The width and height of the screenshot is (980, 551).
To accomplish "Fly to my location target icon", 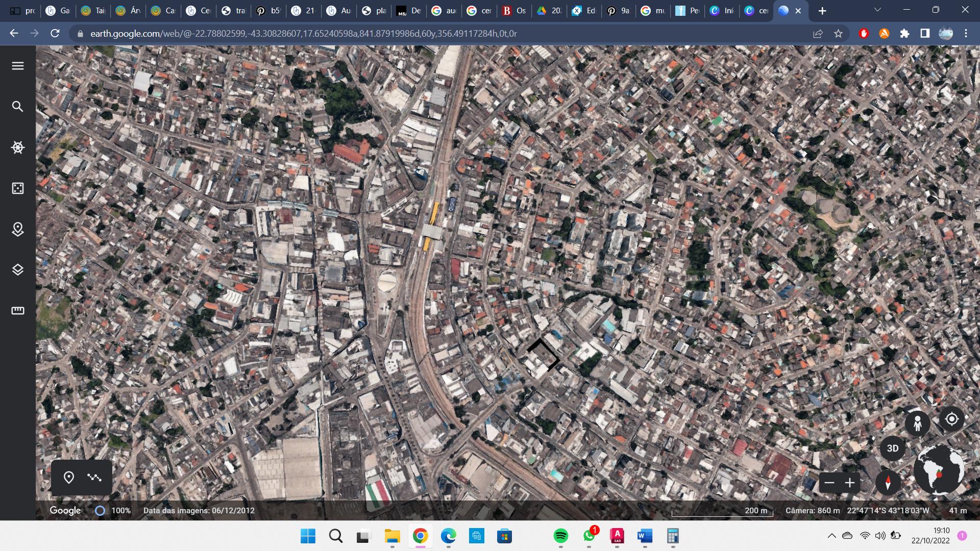I will pos(952,419).
